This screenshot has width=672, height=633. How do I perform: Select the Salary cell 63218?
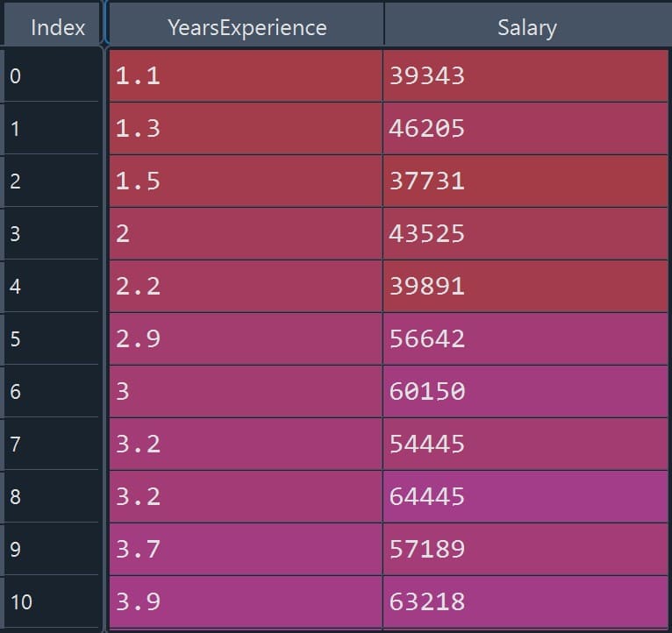pos(525,602)
